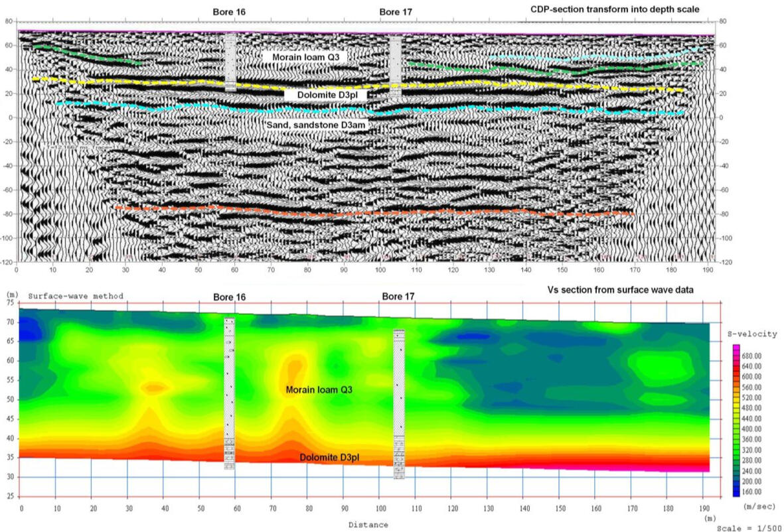This screenshot has height=532, width=784.
Task: Click 'Dolomite D3pl' text in Vs section
Action: [x=329, y=458]
